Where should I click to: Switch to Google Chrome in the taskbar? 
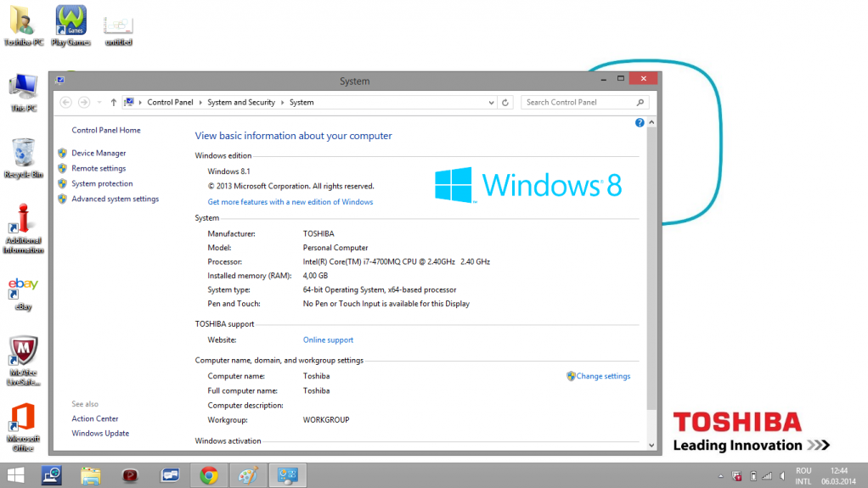[x=209, y=476]
